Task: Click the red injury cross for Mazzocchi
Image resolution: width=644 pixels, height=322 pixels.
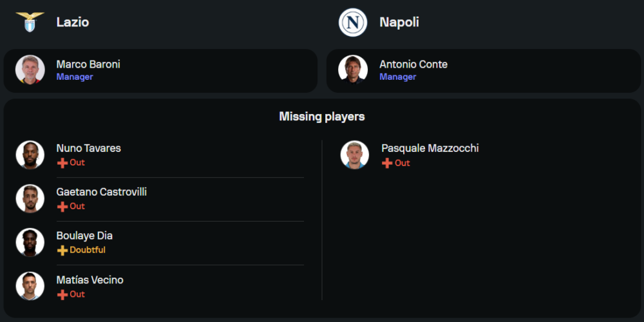Action: 387,164
